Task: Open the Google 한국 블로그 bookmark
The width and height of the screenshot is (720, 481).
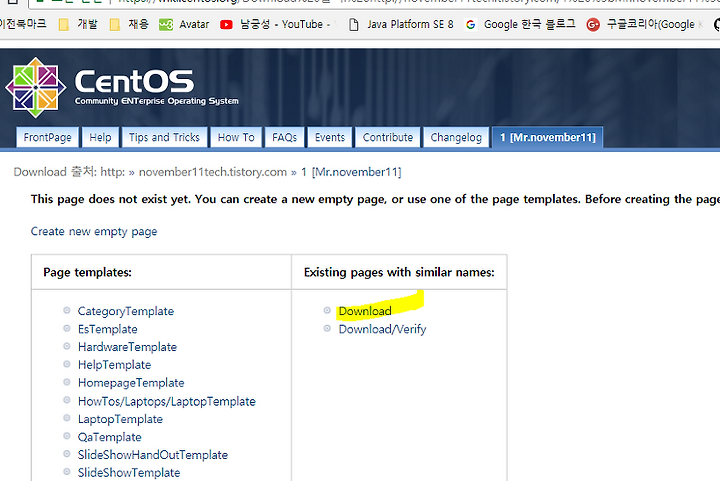Action: pyautogui.click(x=520, y=24)
